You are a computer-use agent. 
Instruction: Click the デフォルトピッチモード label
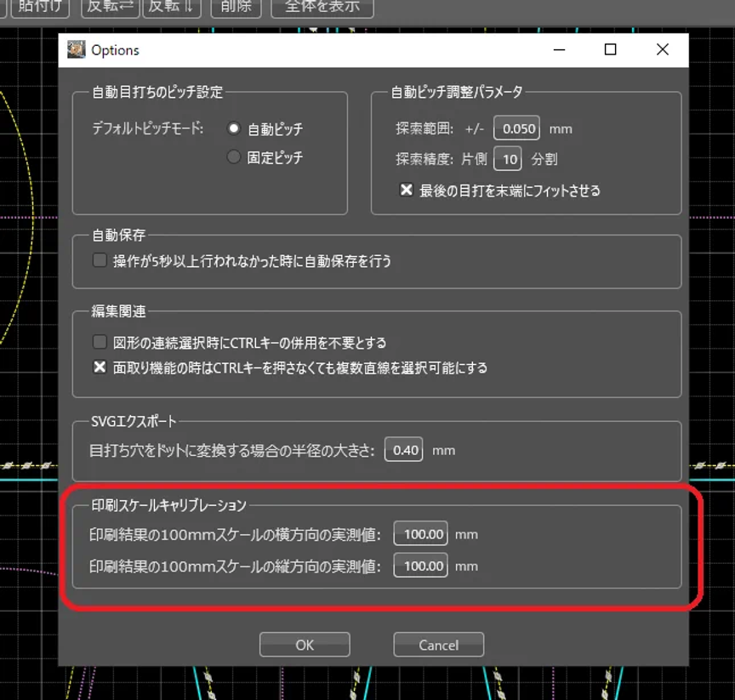click(148, 128)
